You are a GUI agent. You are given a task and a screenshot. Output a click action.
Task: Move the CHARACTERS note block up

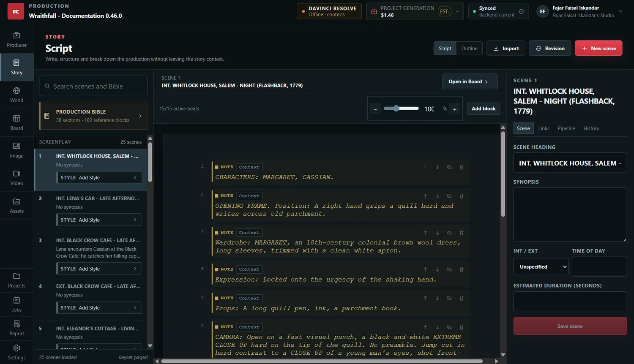[x=426, y=167]
